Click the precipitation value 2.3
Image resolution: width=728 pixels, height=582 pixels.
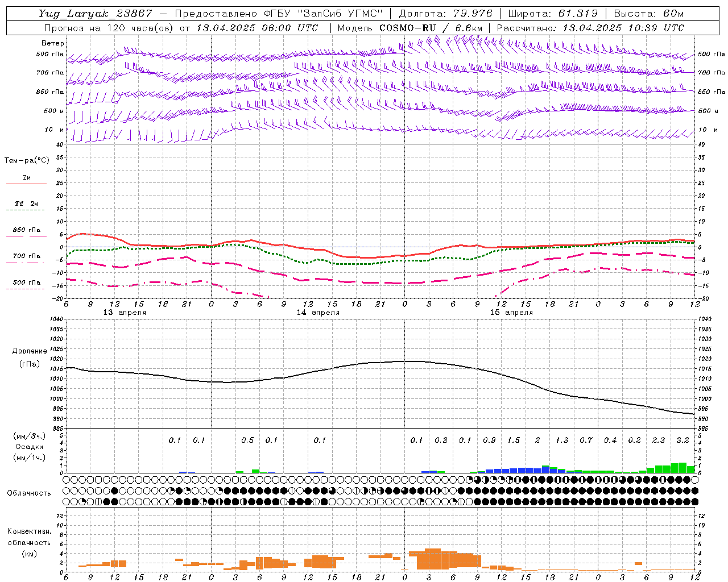(x=659, y=440)
